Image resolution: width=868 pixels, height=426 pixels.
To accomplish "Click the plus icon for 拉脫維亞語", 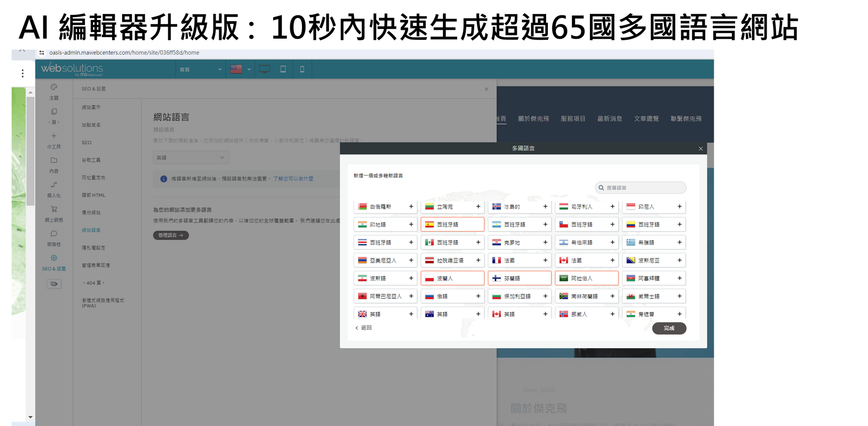I will point(478,260).
